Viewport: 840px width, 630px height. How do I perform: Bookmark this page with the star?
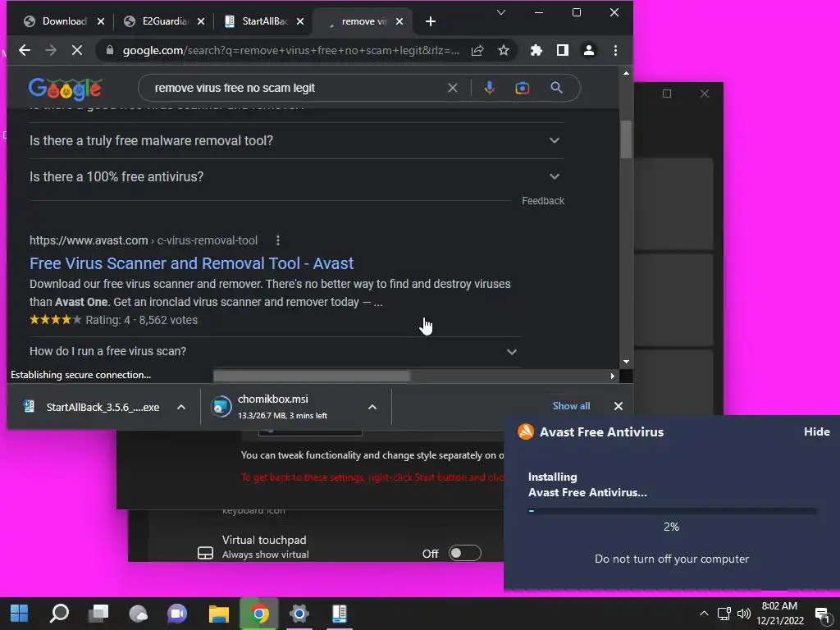(504, 50)
